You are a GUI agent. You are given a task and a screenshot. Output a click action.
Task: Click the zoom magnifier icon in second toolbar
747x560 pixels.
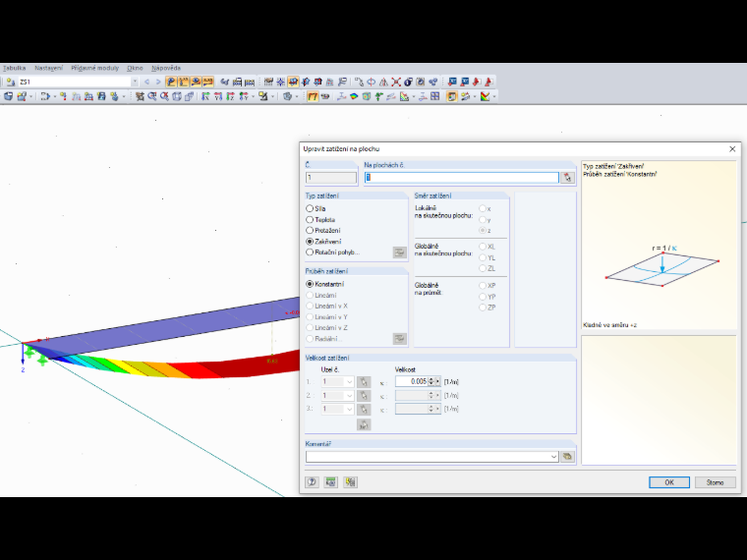152,96
